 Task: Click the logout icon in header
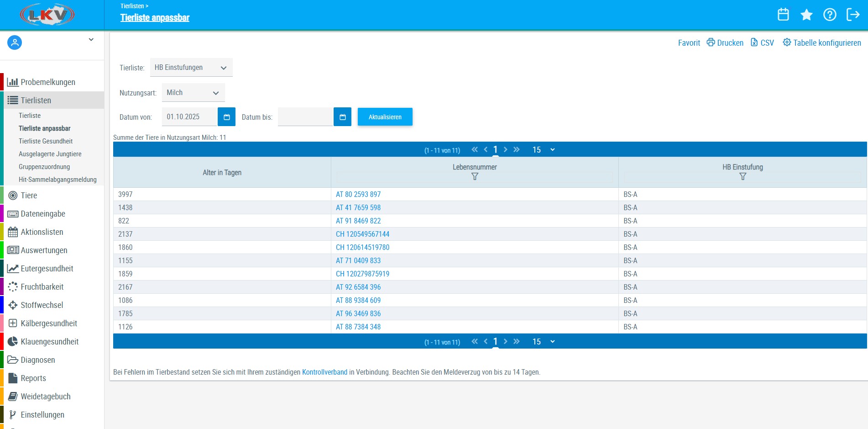coord(852,15)
